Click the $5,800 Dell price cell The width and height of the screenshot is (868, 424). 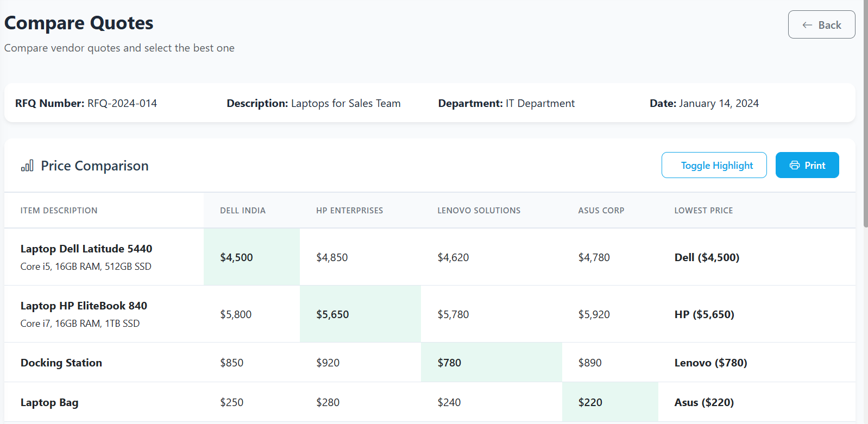(251, 314)
